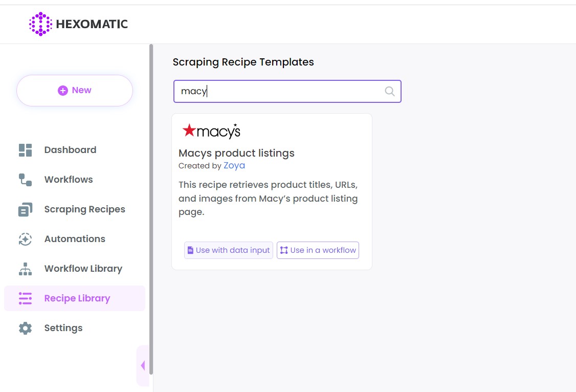Image resolution: width=576 pixels, height=392 pixels.
Task: Open the Dashboard menu item
Action: point(70,149)
